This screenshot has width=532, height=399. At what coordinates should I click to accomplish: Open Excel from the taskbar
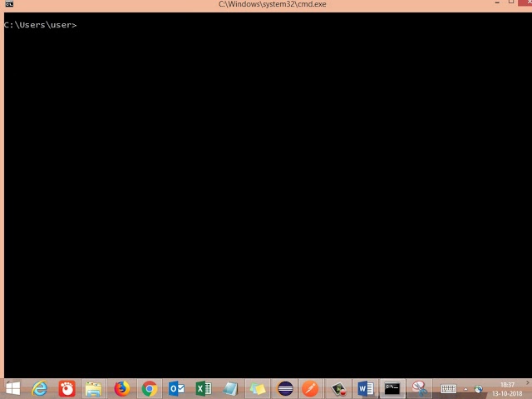(204, 388)
